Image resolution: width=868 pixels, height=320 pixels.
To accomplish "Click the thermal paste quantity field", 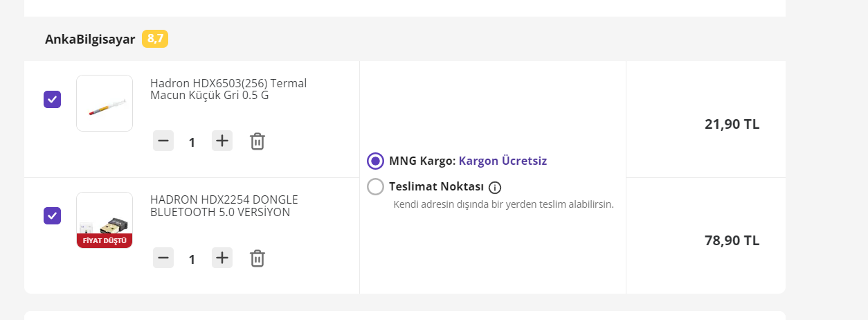I will 192,142.
